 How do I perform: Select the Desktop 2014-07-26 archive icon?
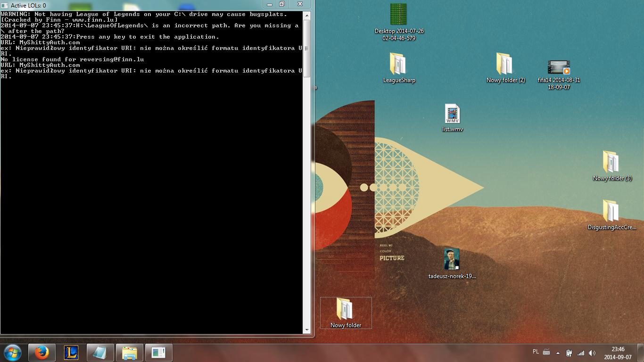point(399,22)
